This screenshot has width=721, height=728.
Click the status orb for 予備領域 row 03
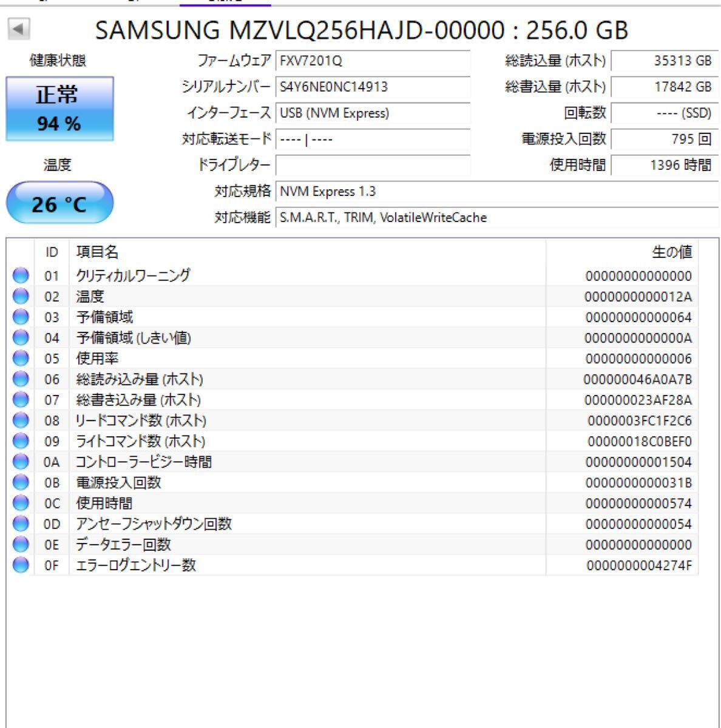(21, 317)
